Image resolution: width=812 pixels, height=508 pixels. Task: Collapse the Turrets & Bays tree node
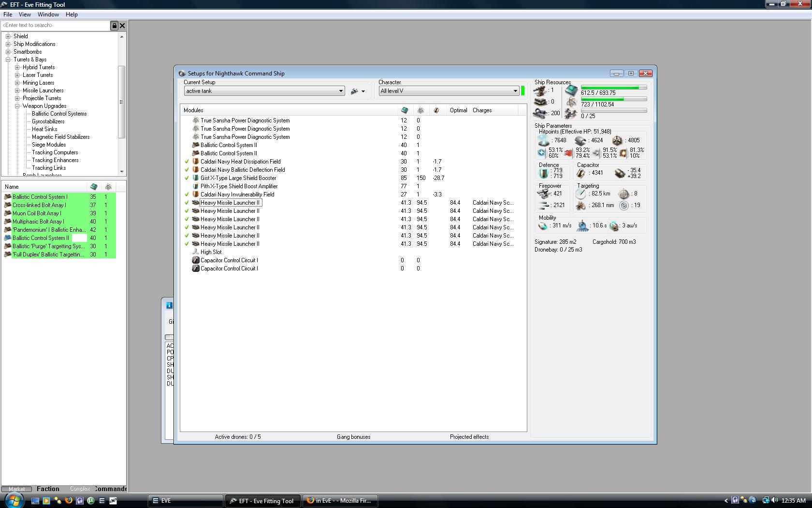click(8, 60)
